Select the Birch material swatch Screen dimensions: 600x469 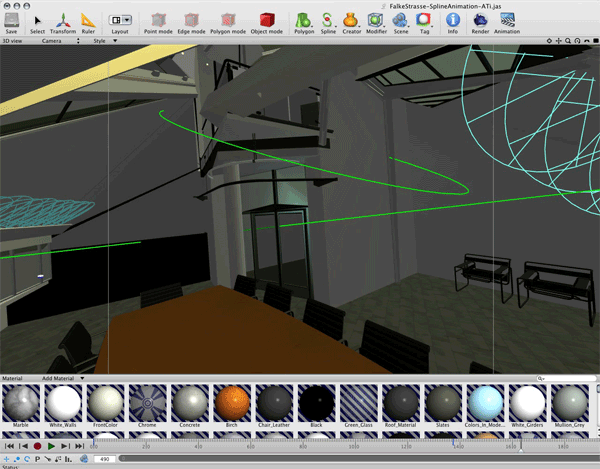[232, 406]
